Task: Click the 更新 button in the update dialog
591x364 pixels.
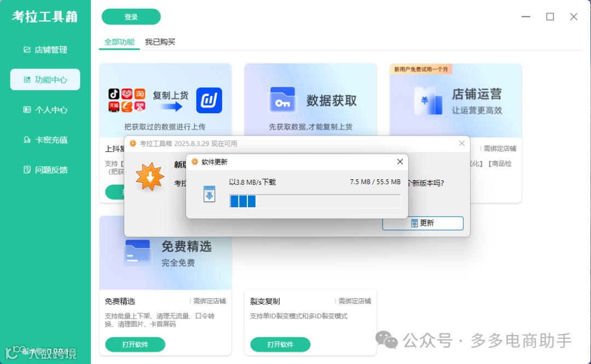Action: (422, 223)
